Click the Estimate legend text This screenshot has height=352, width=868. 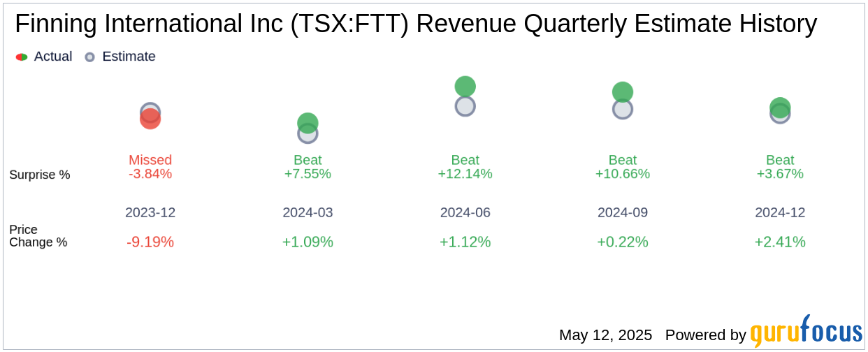tap(129, 57)
